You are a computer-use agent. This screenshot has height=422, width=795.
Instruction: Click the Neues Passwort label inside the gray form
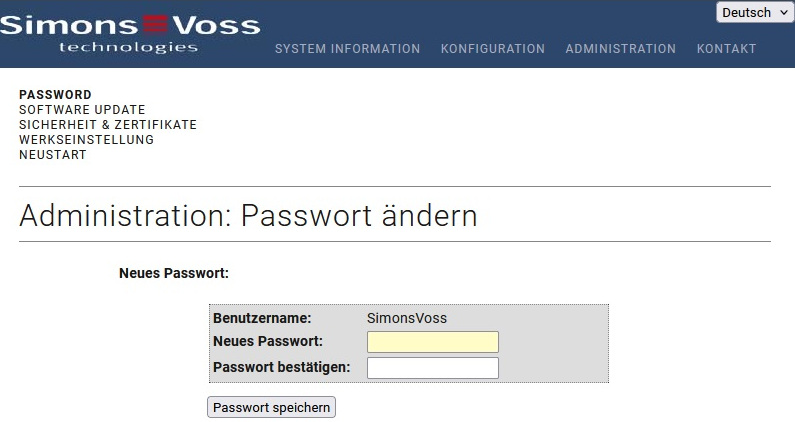pyautogui.click(x=268, y=342)
